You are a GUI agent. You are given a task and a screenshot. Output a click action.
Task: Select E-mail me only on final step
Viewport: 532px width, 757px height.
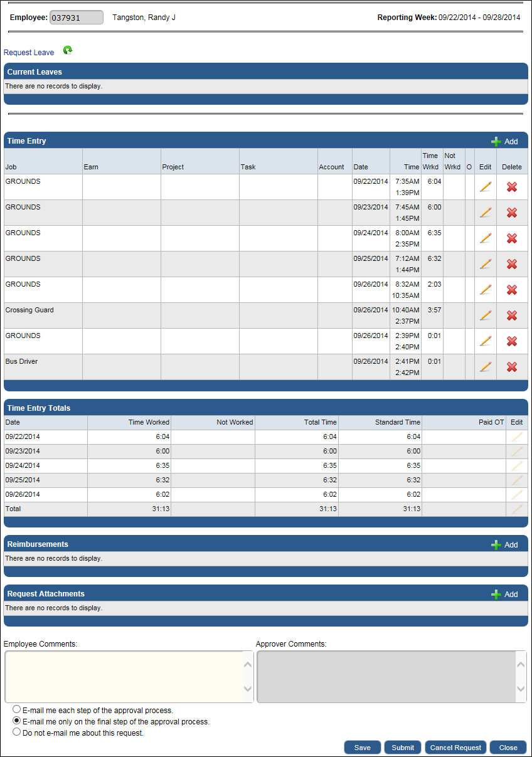click(17, 721)
